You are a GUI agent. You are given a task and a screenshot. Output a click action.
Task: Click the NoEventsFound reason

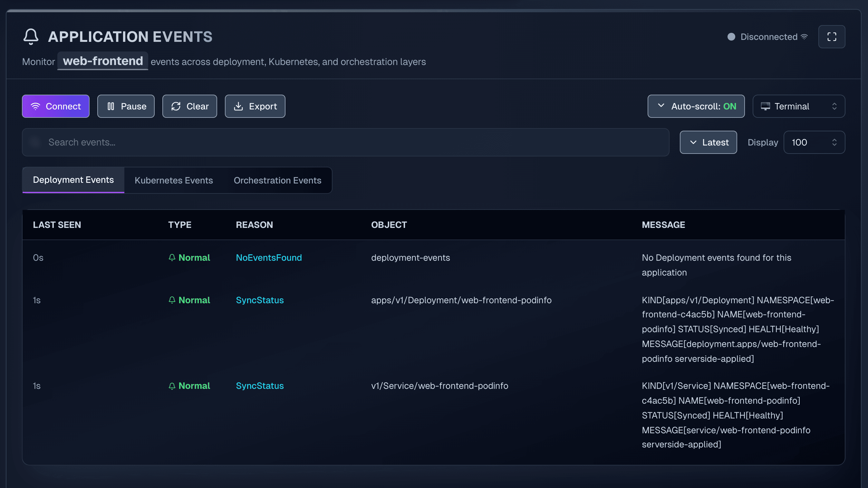pyautogui.click(x=269, y=258)
